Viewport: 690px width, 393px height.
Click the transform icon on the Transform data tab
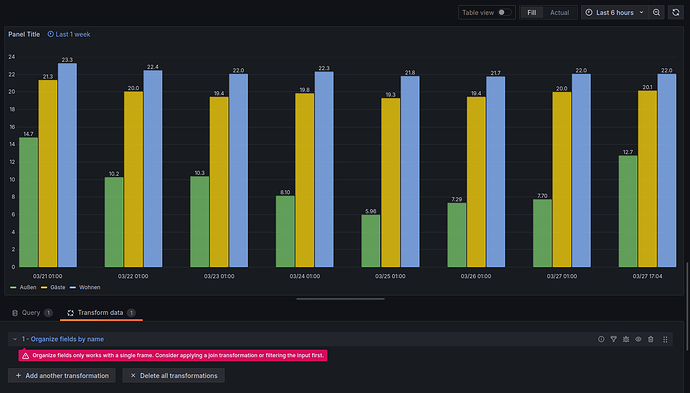70,313
